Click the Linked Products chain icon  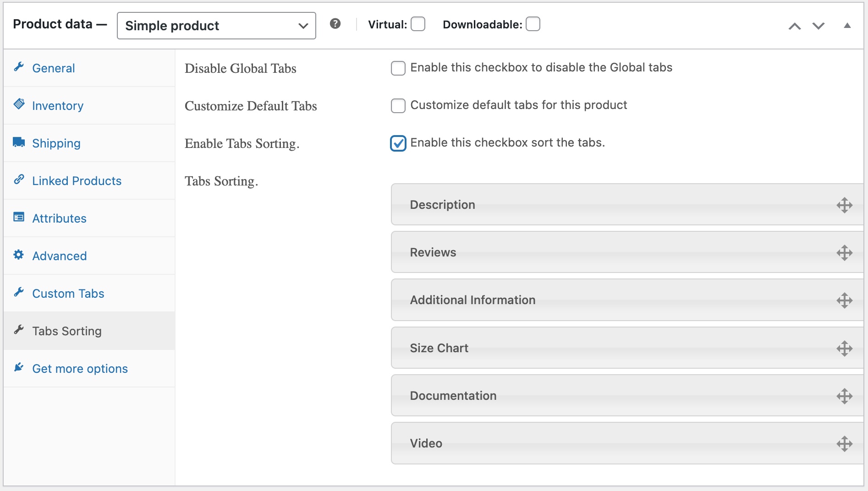tap(19, 180)
